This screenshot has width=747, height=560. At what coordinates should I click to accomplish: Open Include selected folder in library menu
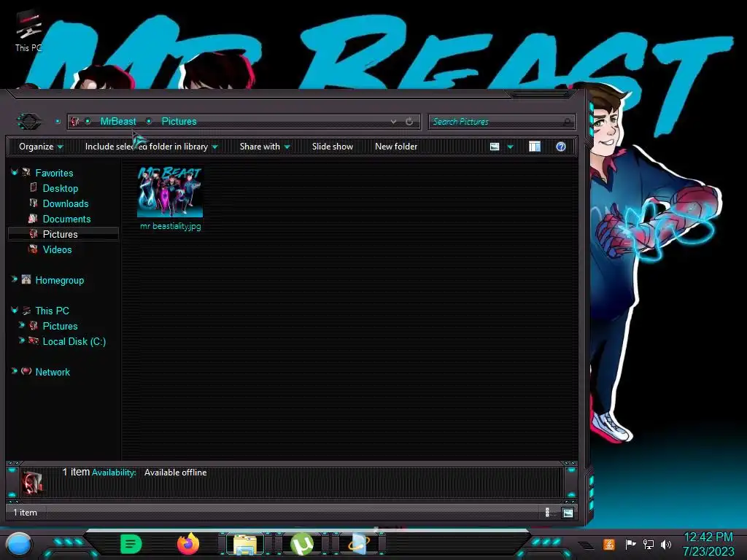(x=151, y=147)
